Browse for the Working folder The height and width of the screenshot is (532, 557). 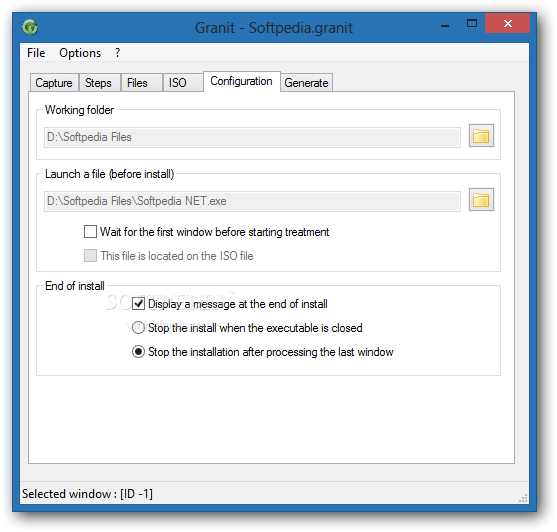click(481, 136)
